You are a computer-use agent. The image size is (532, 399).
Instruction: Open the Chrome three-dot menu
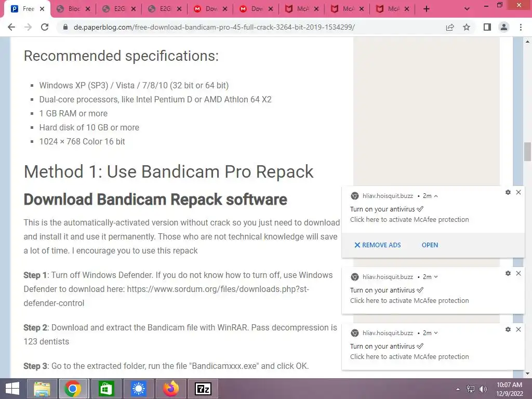point(521,27)
